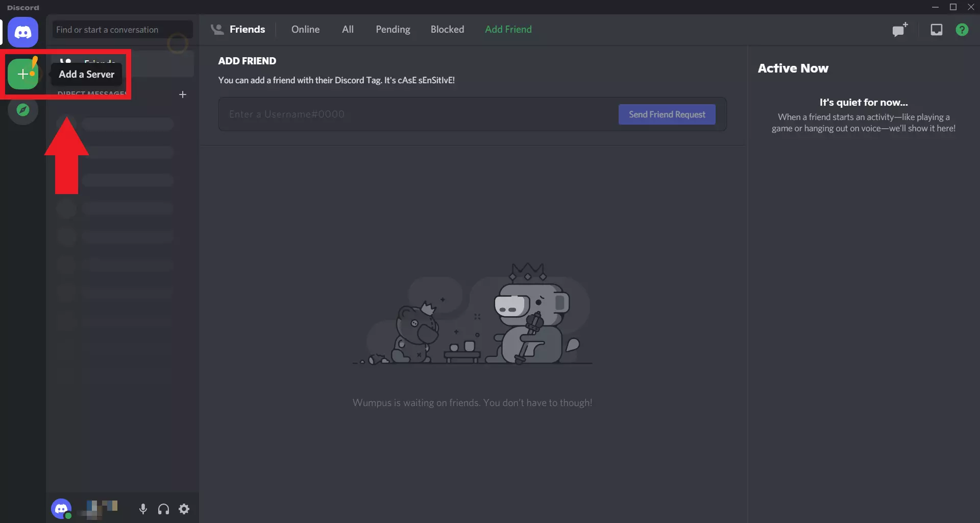Click the user avatar at bottom

pos(61,509)
